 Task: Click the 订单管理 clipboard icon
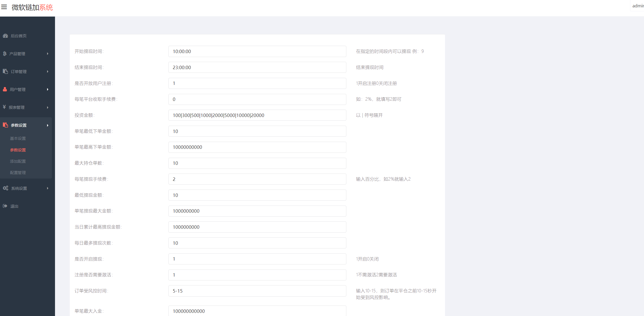coord(5,71)
